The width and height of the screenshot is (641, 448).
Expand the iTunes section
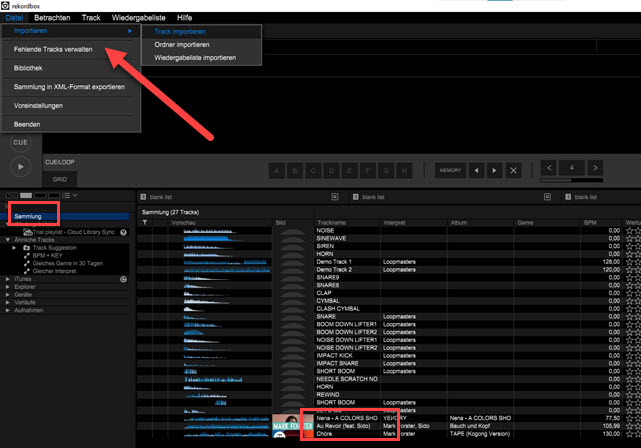click(x=8, y=279)
